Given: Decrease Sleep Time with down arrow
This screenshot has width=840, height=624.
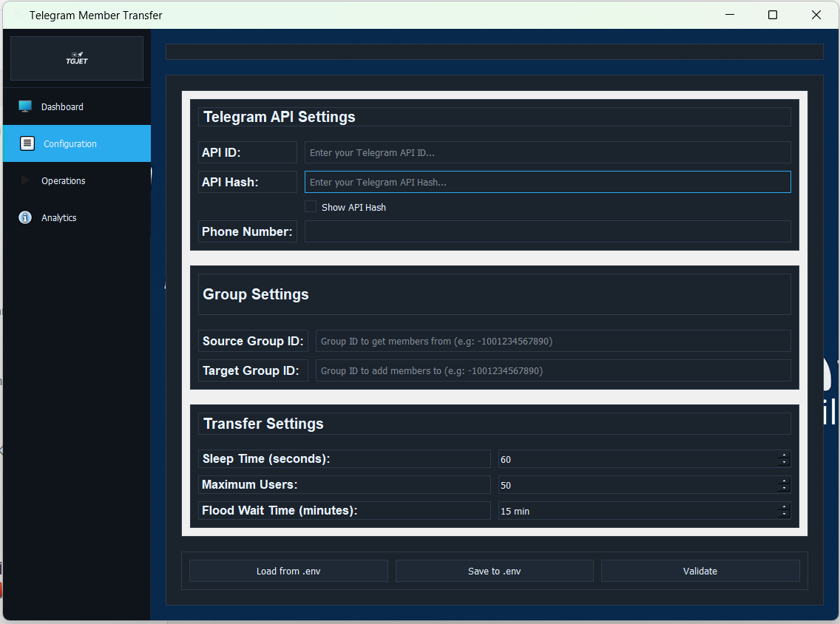Looking at the screenshot, I should tap(785, 463).
